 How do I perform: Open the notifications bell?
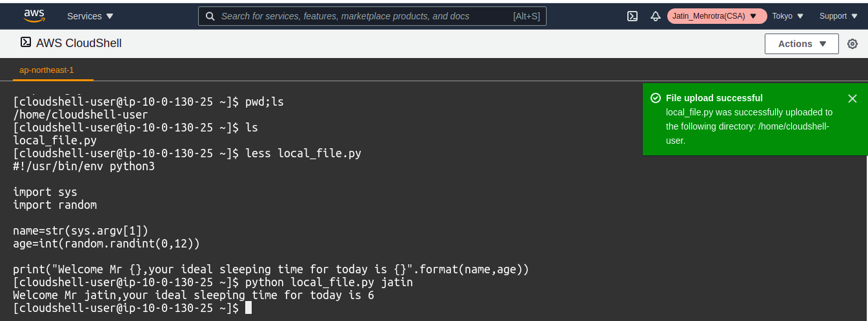click(655, 16)
